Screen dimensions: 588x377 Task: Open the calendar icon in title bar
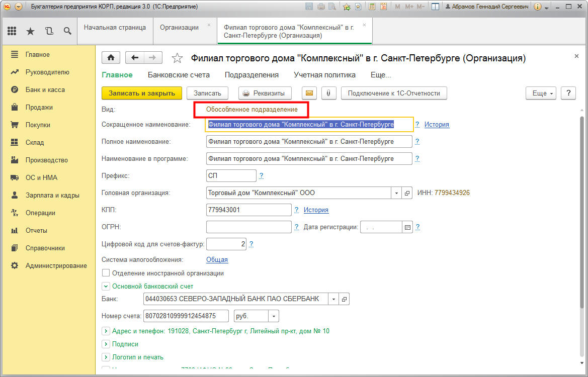click(383, 7)
